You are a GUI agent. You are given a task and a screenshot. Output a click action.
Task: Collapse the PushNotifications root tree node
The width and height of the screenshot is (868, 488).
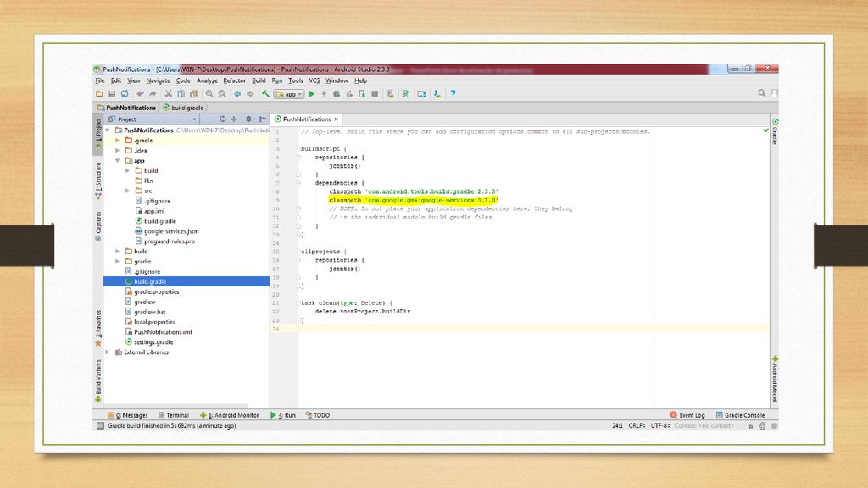pos(108,130)
